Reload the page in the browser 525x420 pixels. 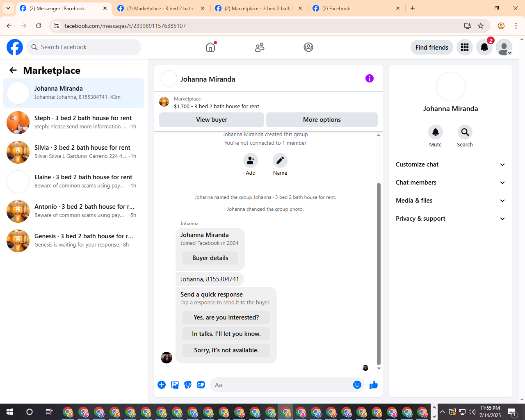pos(39,26)
